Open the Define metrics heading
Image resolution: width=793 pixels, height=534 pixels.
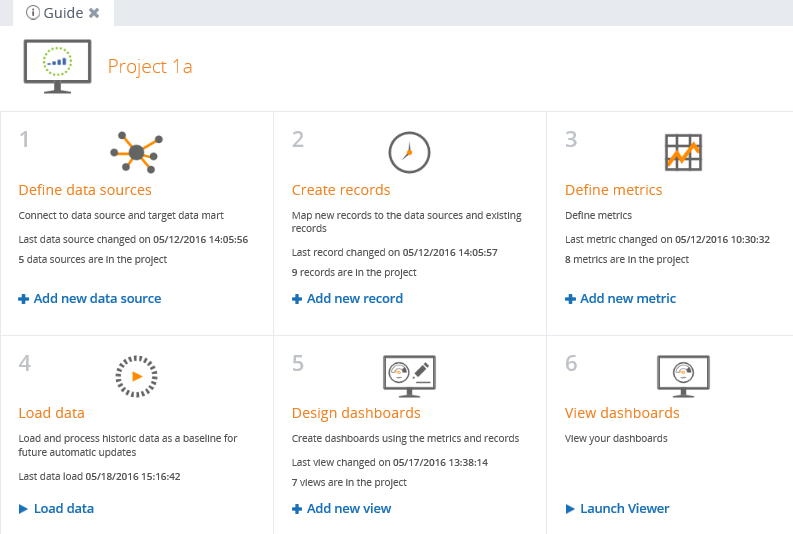(x=613, y=190)
